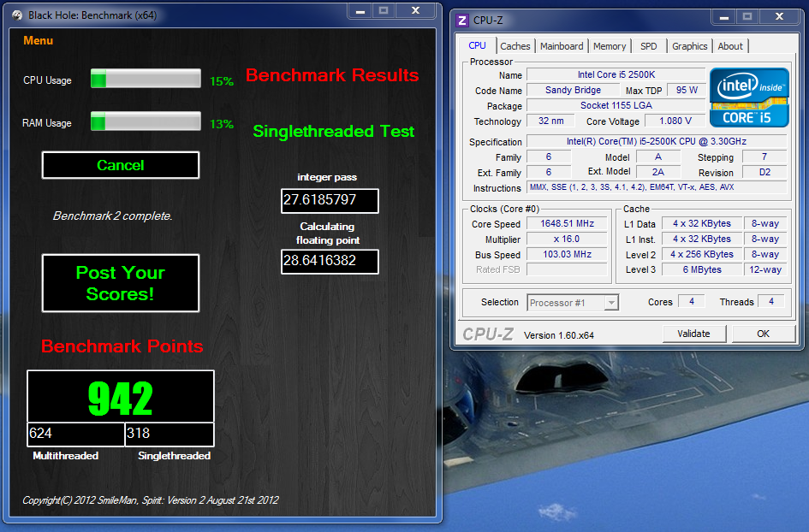Click the '15%' CPU usage percentage

tap(222, 81)
